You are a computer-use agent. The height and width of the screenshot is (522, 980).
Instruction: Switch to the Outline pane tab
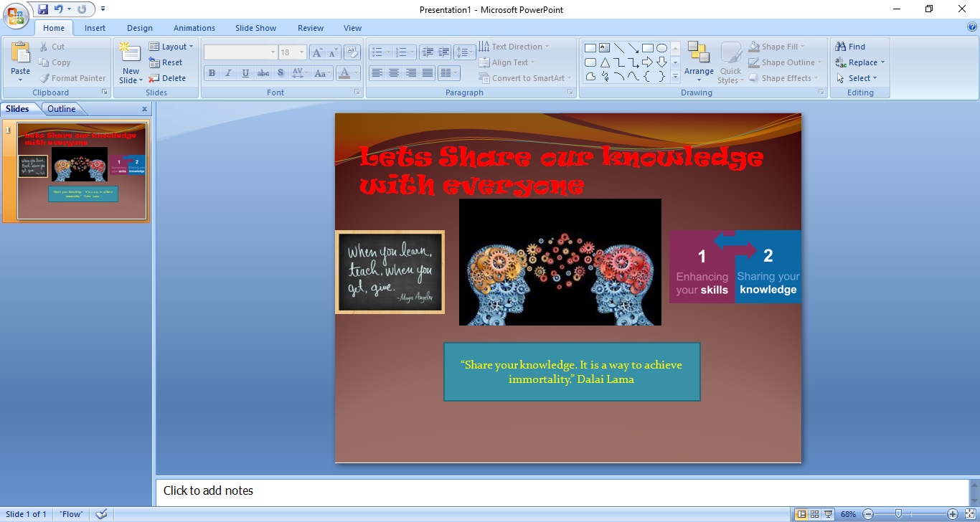(62, 109)
